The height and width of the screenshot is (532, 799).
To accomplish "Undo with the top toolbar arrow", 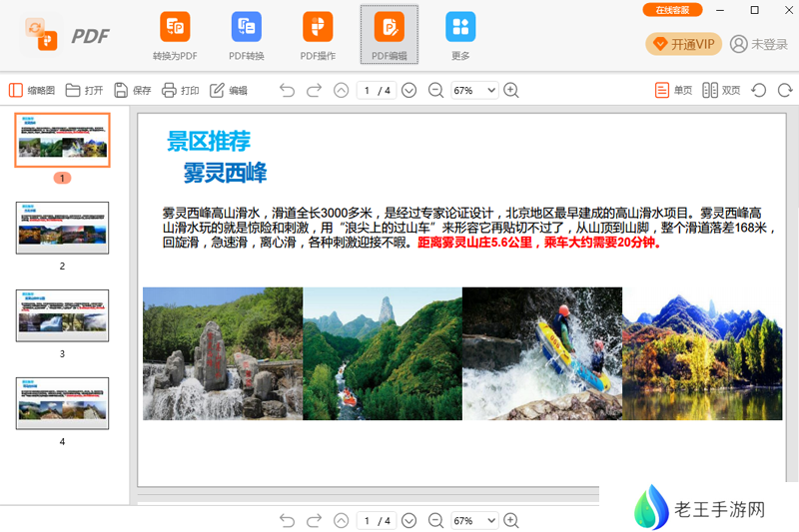I will tap(288, 91).
